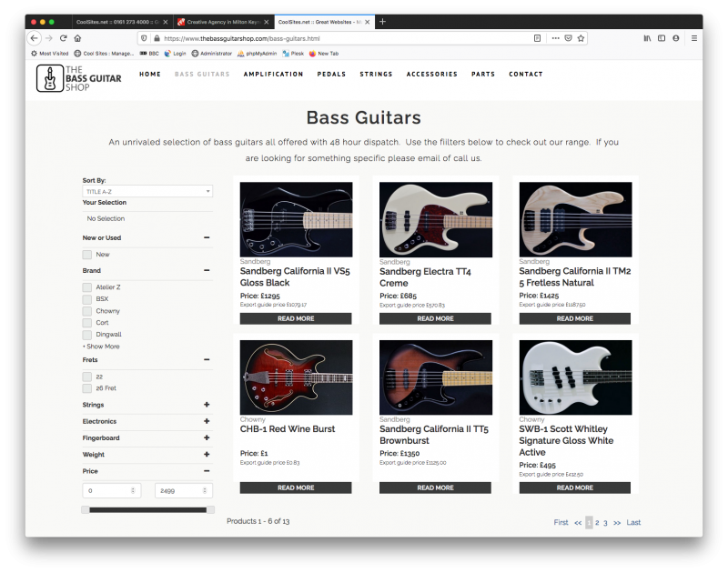Collapse the Frets filter section
Screen dimensions: 728x573
point(207,359)
